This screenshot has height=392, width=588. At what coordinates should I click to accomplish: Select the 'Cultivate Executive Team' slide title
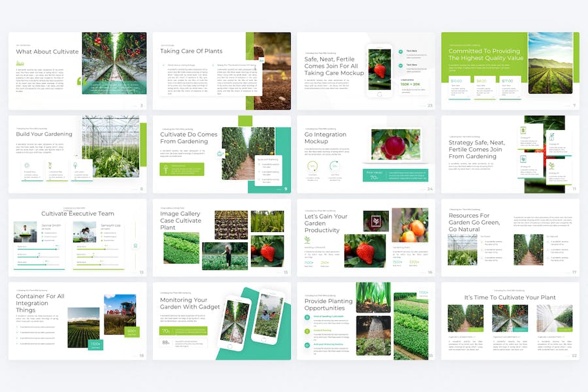tap(78, 214)
